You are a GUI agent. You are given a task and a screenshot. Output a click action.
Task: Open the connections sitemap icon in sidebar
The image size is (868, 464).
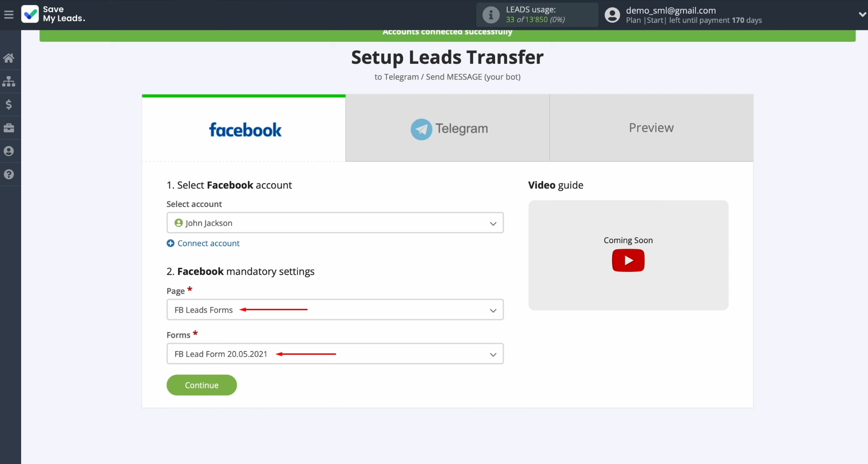point(9,81)
